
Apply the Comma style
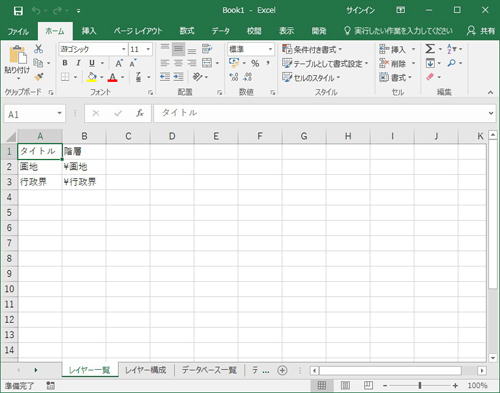(x=268, y=63)
